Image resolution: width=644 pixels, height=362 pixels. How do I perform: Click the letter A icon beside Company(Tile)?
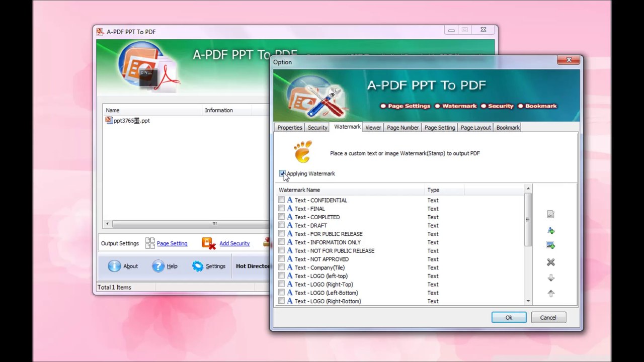289,267
